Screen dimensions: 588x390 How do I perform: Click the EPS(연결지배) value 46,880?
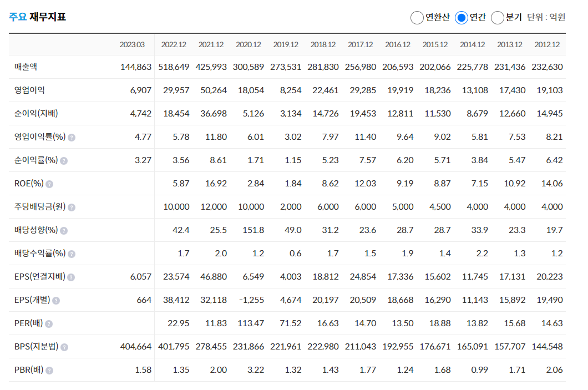tap(214, 276)
